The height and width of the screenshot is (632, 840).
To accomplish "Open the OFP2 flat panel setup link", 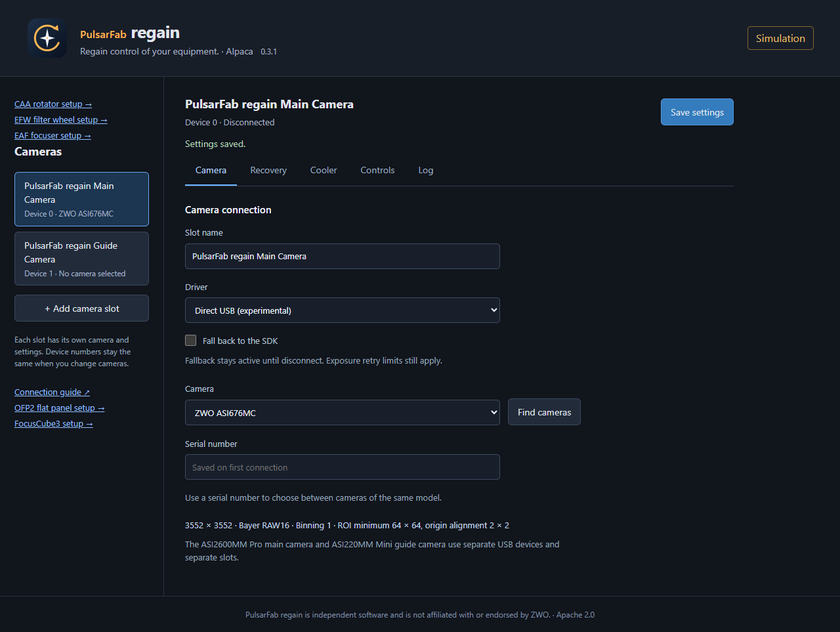I will click(x=60, y=408).
